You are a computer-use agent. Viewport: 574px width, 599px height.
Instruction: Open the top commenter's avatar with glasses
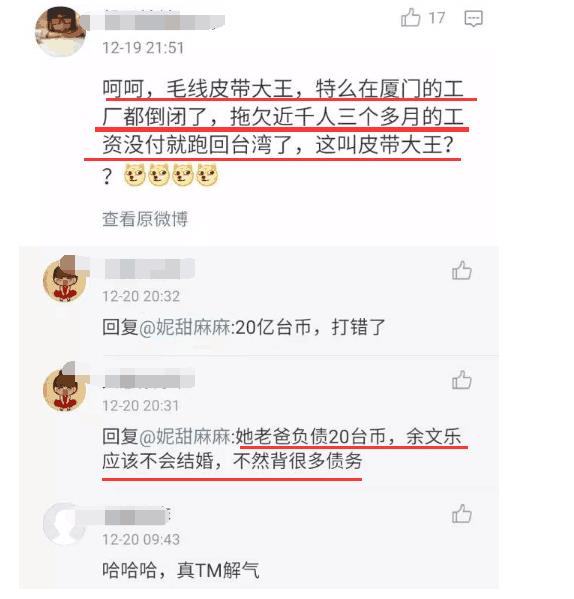pos(60,32)
